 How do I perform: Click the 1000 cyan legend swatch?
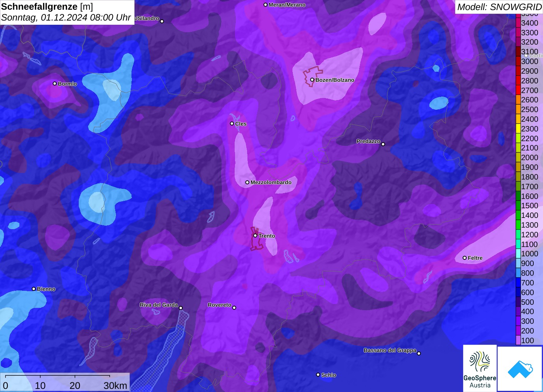click(x=518, y=254)
